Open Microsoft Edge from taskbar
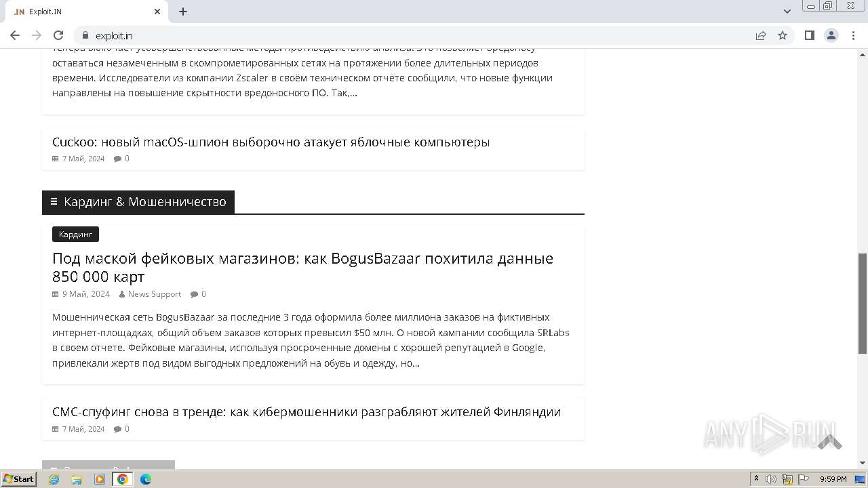This screenshot has height=488, width=868. [146, 479]
